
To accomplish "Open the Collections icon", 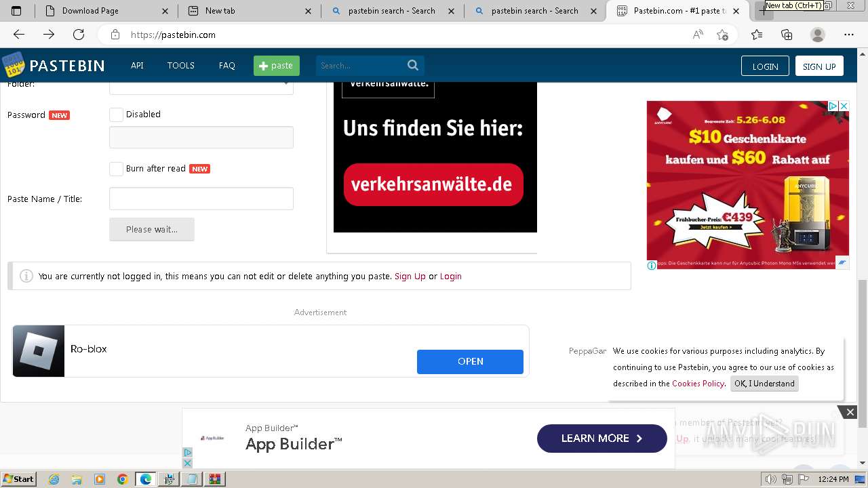I will pos(787,35).
